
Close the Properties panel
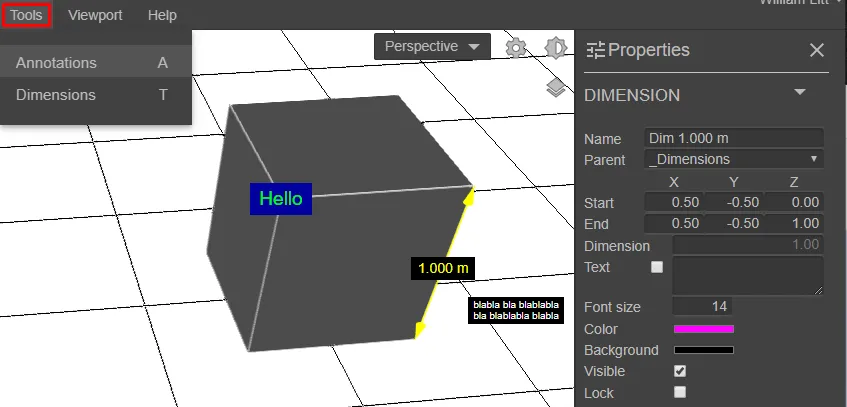(x=817, y=50)
